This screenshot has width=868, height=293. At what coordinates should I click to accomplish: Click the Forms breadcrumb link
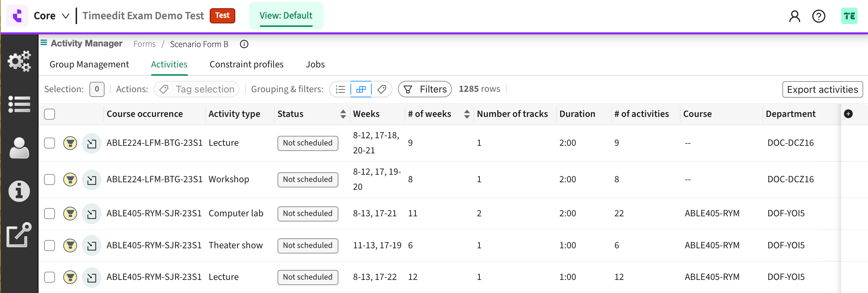[x=144, y=44]
